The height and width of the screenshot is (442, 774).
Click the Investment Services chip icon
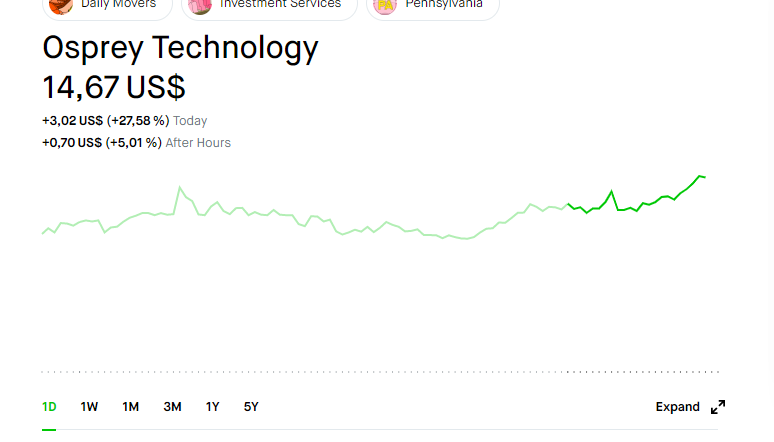coord(200,5)
